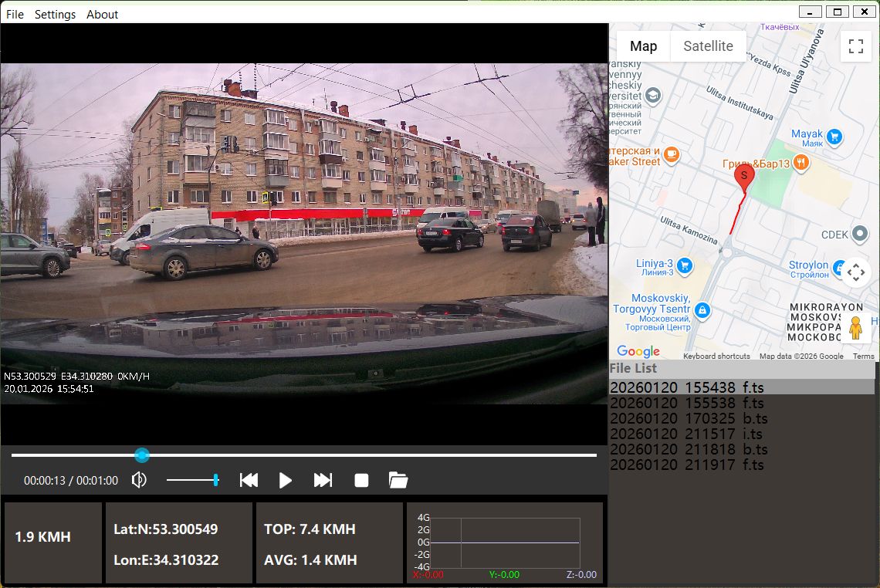This screenshot has height=588, width=880.
Task: Click the dashcam video frame
Action: 304,233
